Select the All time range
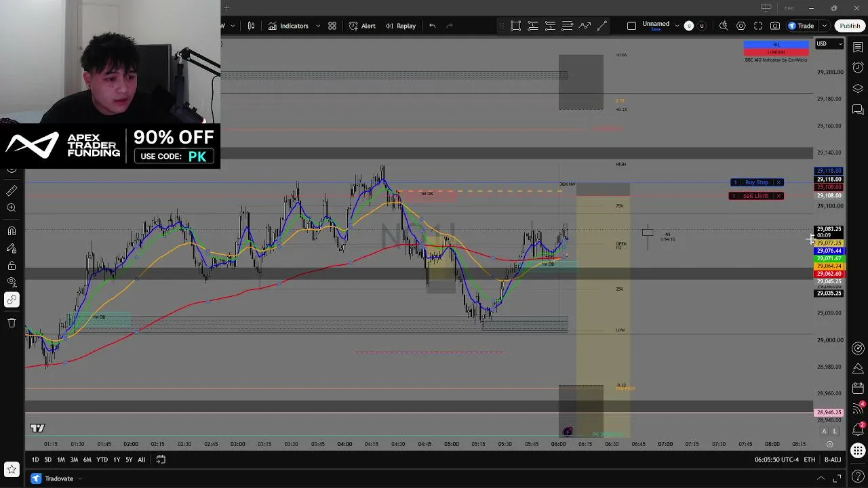The width and height of the screenshot is (868, 488). pos(141,460)
